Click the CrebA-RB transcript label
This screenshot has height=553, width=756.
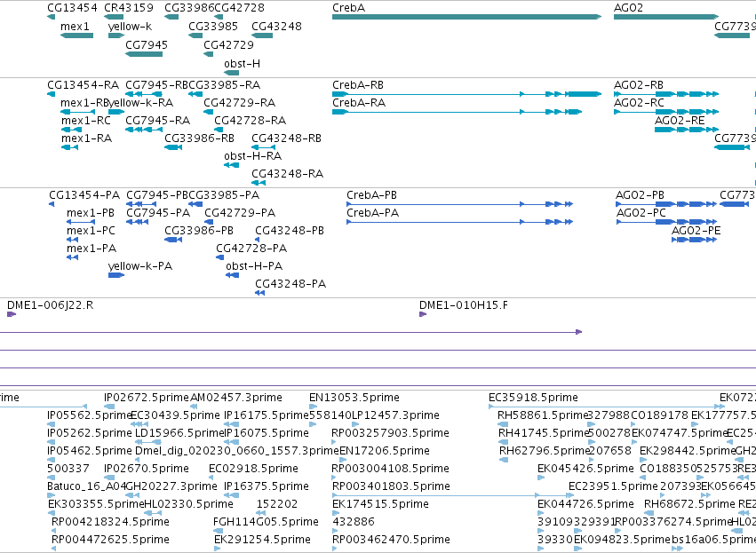pyautogui.click(x=358, y=85)
